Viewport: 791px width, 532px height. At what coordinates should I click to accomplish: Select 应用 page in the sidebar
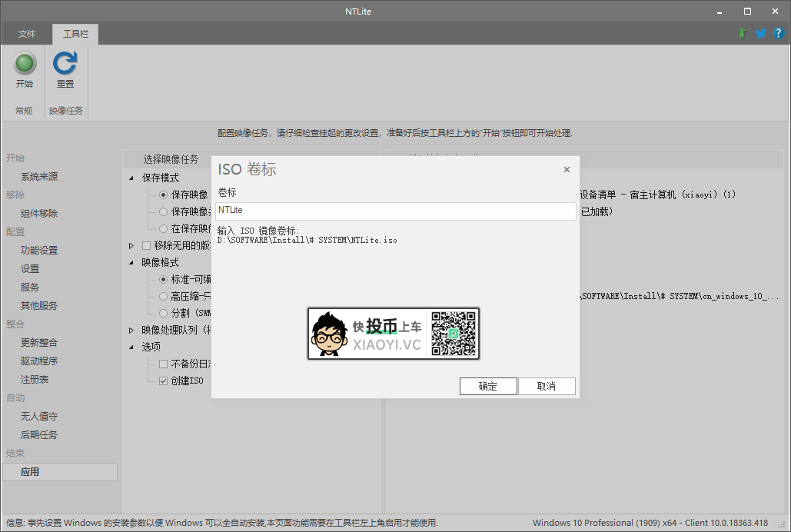[x=60, y=472]
